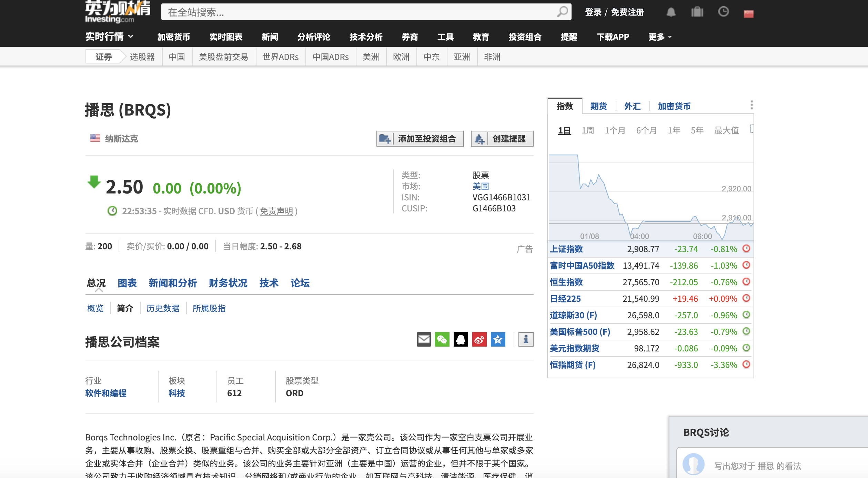Click the 美国 market link
This screenshot has width=868, height=478.
point(481,186)
